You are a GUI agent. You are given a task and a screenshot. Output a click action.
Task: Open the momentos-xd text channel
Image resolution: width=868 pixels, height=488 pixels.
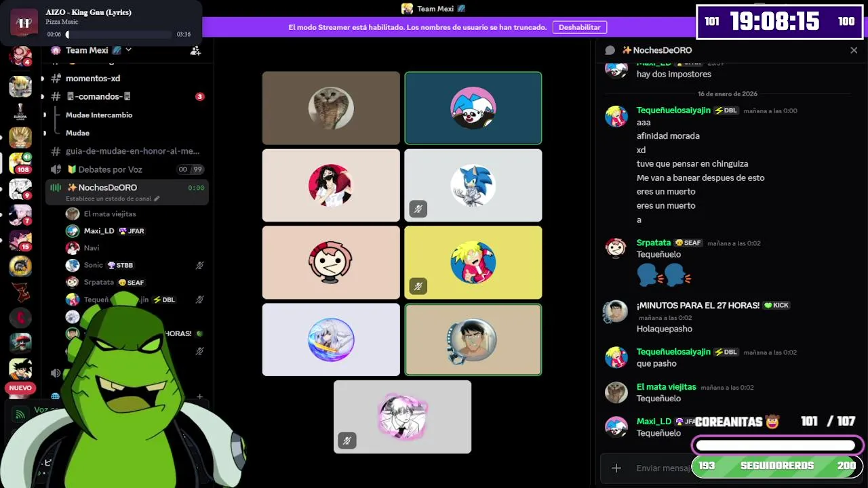point(93,79)
